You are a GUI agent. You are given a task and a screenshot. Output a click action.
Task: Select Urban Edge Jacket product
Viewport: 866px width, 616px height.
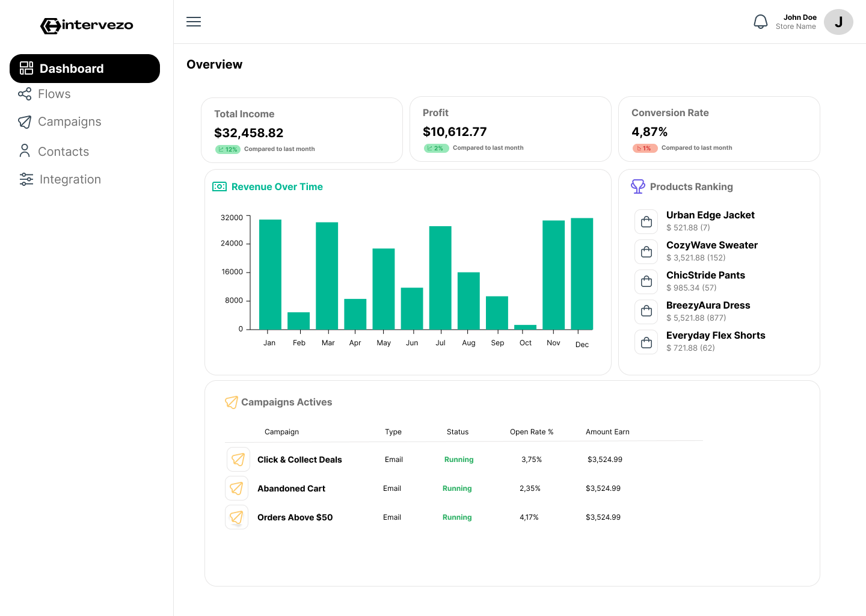[x=710, y=215]
